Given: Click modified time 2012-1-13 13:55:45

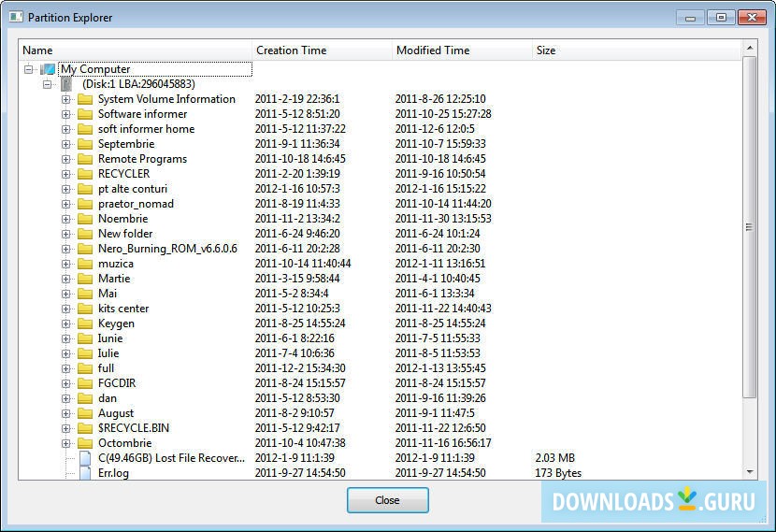Looking at the screenshot, I should pos(440,368).
